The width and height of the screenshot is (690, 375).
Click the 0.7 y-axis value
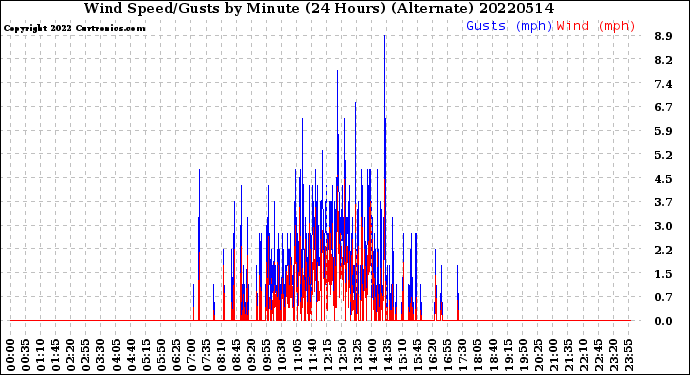pos(663,298)
